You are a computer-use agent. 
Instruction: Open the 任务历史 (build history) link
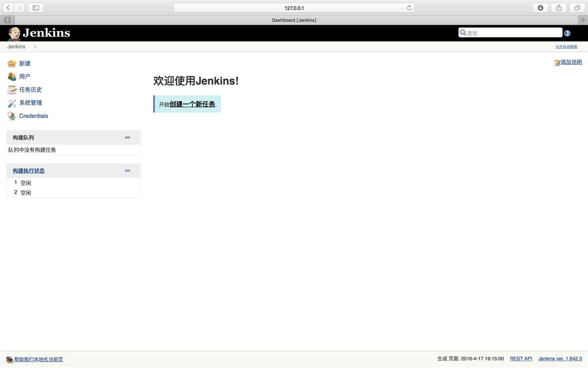(31, 90)
